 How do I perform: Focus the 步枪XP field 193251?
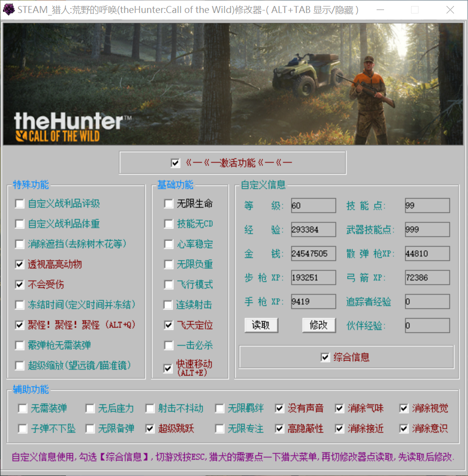pos(313,277)
